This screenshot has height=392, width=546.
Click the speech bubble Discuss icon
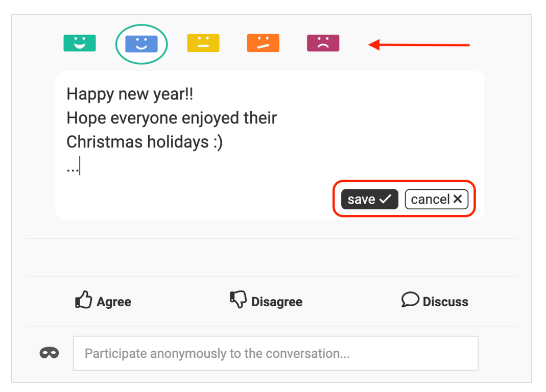click(x=410, y=300)
